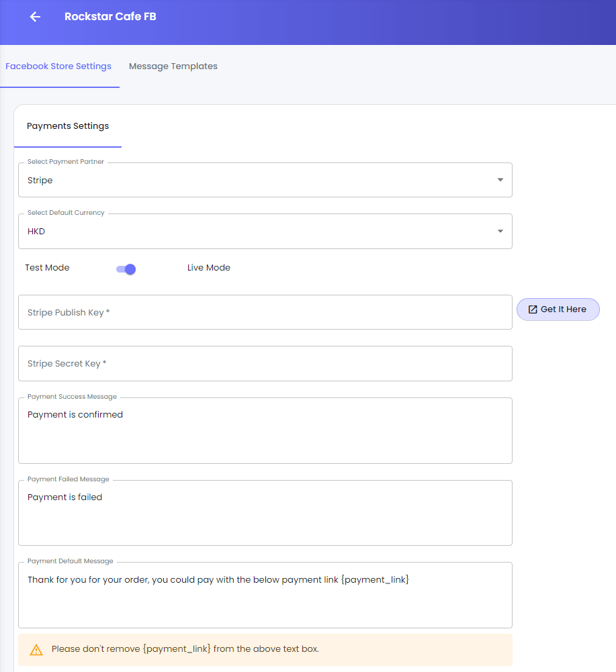Screen dimensions: 616x672
Task: Open the Message Templates tab
Action: tap(173, 66)
